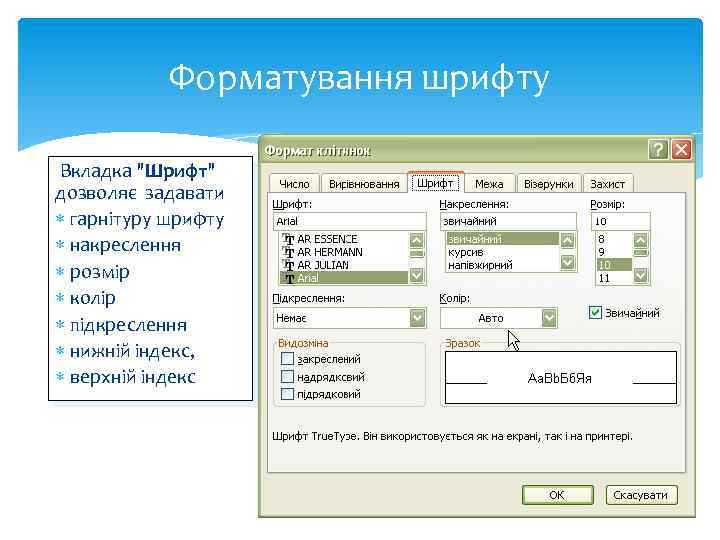
Task: Click size list scroll up arrow
Action: [x=641, y=240]
